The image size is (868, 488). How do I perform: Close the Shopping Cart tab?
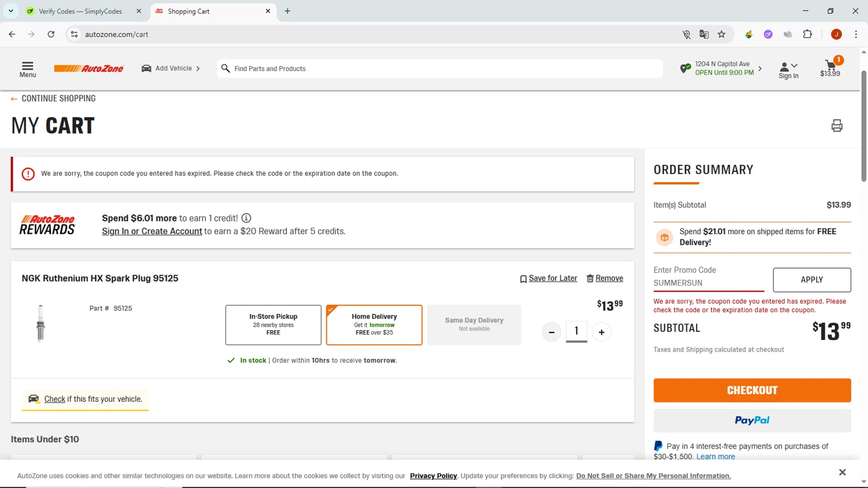[x=268, y=11]
